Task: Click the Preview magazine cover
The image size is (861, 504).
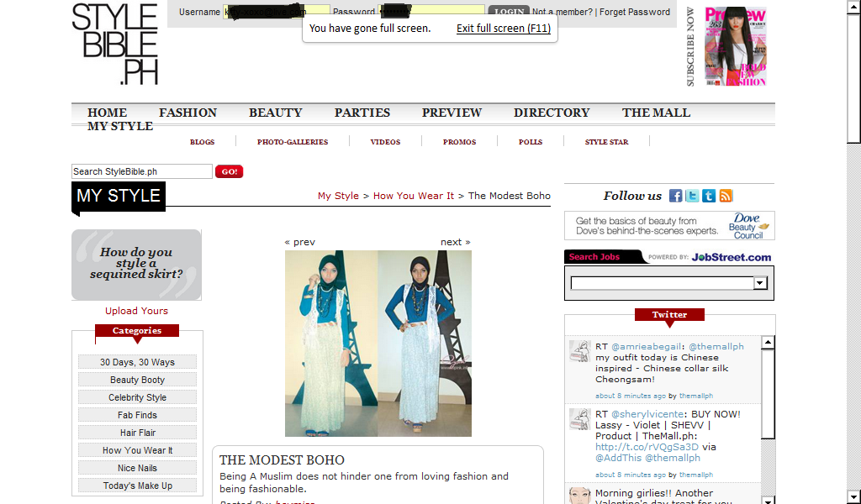Action: [735, 46]
